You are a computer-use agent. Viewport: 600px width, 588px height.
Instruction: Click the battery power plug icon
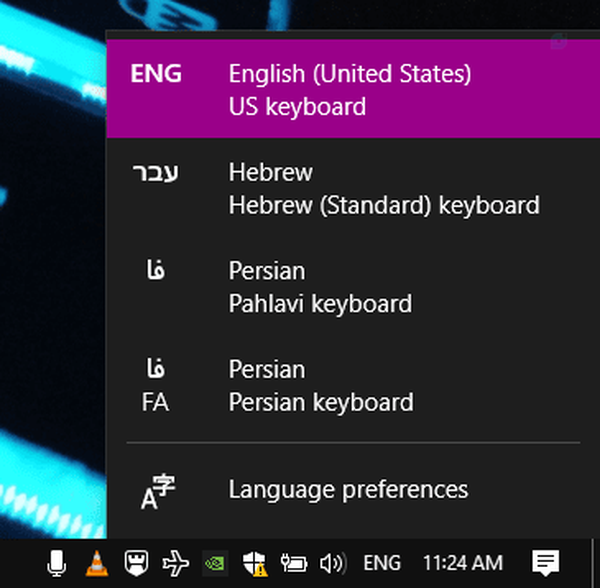point(294,563)
